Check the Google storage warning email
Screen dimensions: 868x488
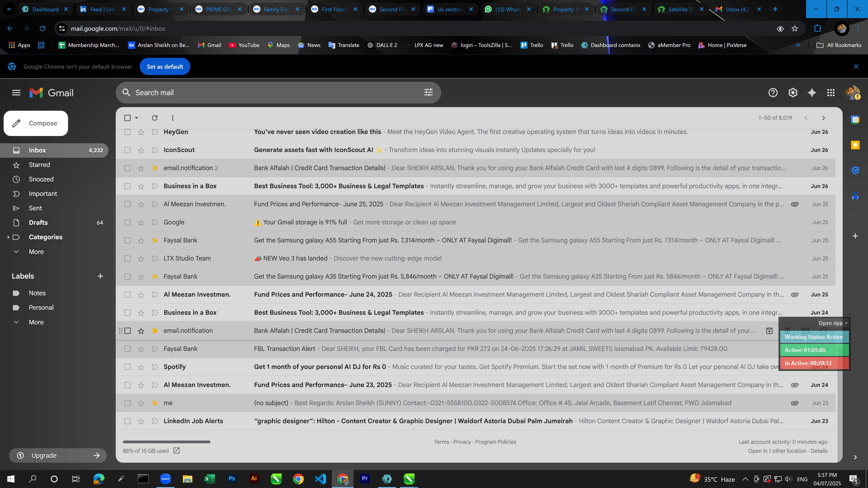127,222
